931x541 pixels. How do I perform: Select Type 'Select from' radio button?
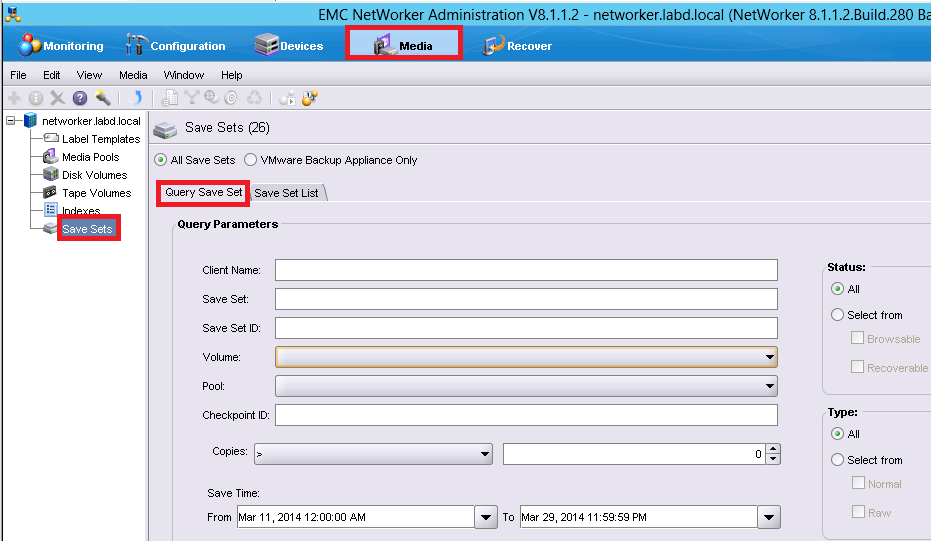[837, 460]
